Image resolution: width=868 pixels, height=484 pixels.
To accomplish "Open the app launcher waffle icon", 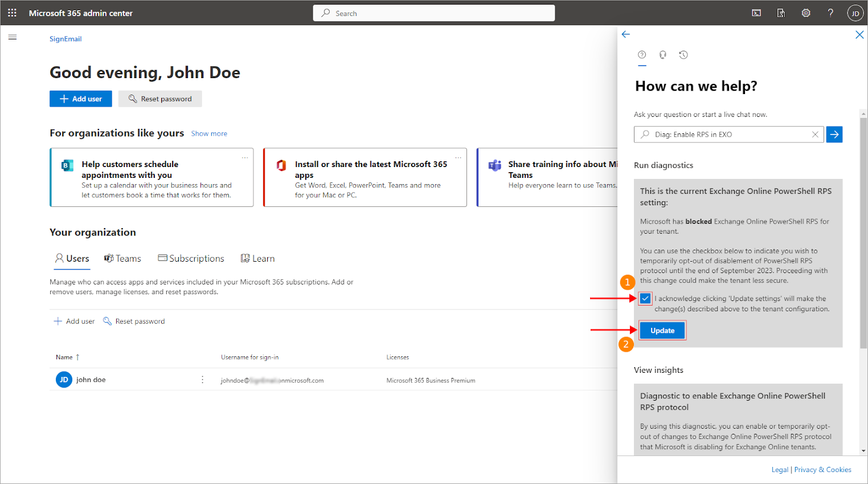I will (12, 13).
